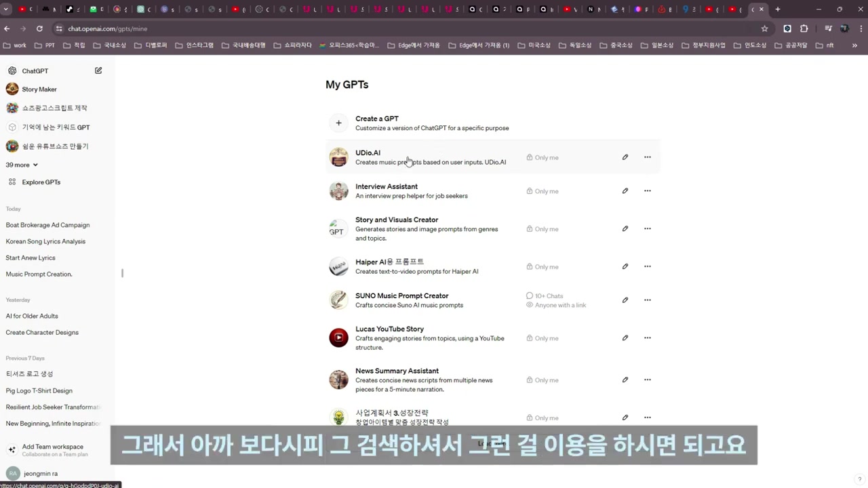Screen dimensions: 868x488
Task: Open AI for Older Adults chat
Action: tap(32, 316)
